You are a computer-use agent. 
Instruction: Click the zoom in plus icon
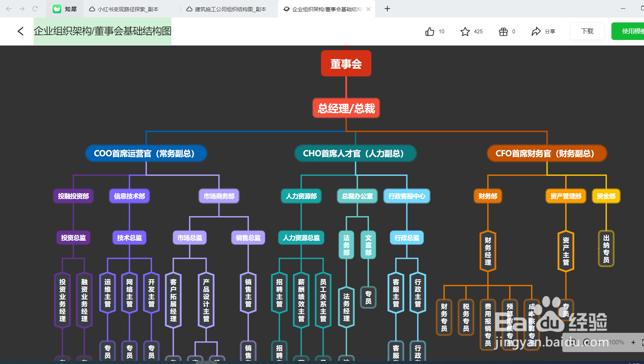(633, 342)
